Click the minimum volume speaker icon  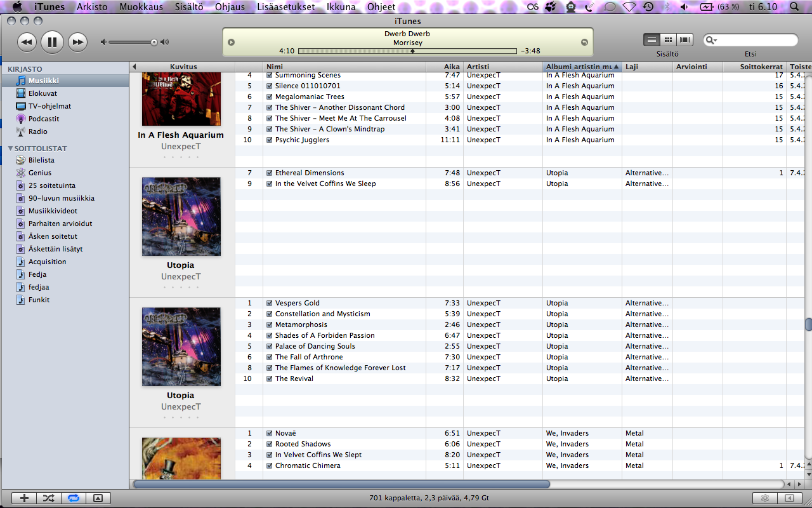click(x=103, y=43)
